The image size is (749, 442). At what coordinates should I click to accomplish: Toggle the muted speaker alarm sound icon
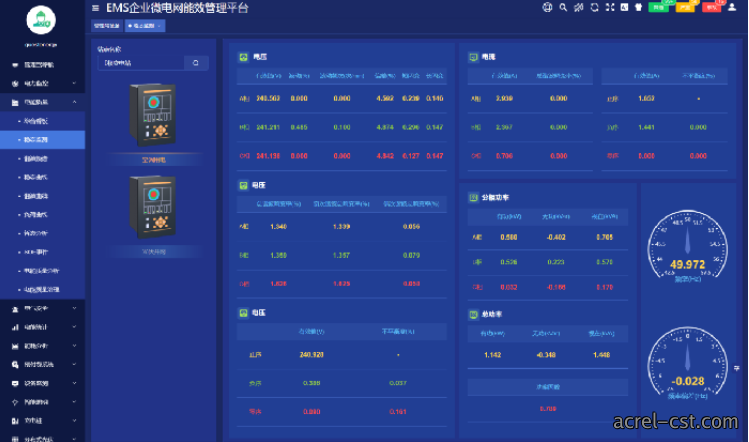[578, 7]
